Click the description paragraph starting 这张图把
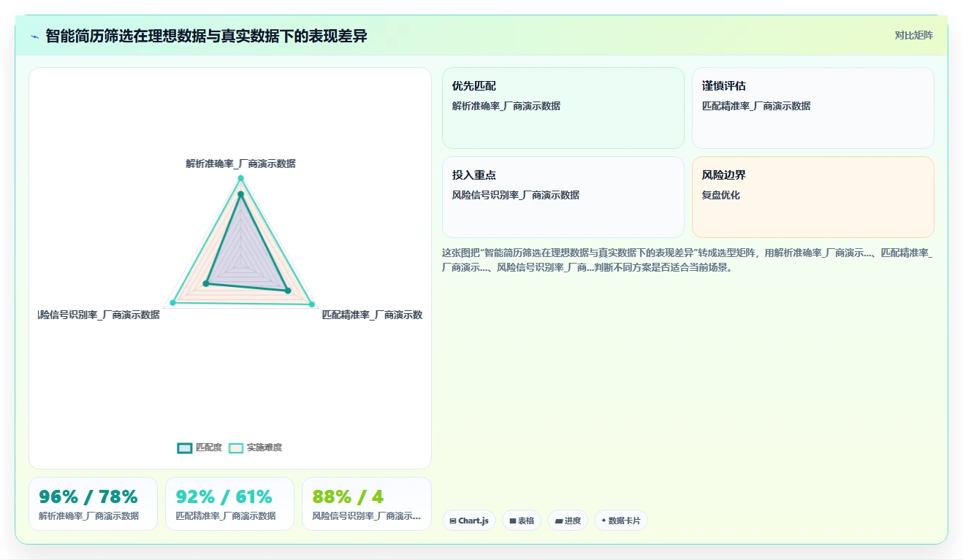The width and height of the screenshot is (963, 560). [x=688, y=261]
